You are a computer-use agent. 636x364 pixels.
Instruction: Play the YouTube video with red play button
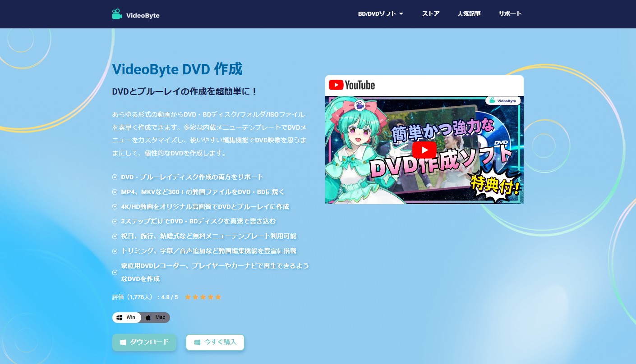(x=424, y=150)
